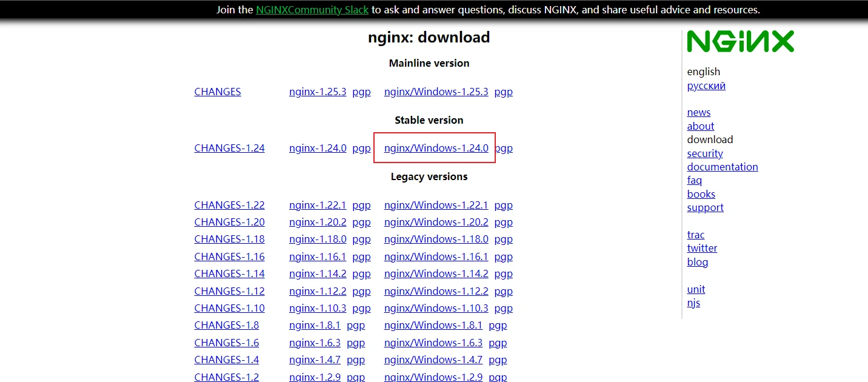Download nginx/Windows-1.6.3
868x382 pixels.
[433, 343]
